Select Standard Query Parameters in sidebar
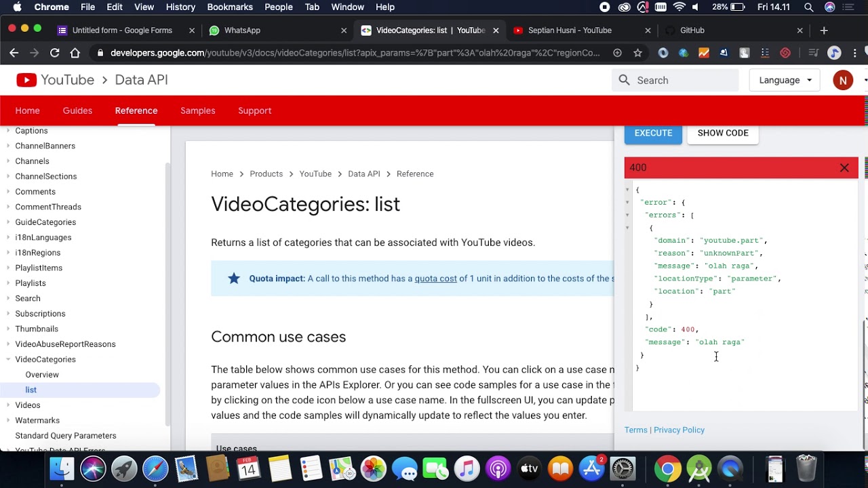868x488 pixels. pos(66,436)
